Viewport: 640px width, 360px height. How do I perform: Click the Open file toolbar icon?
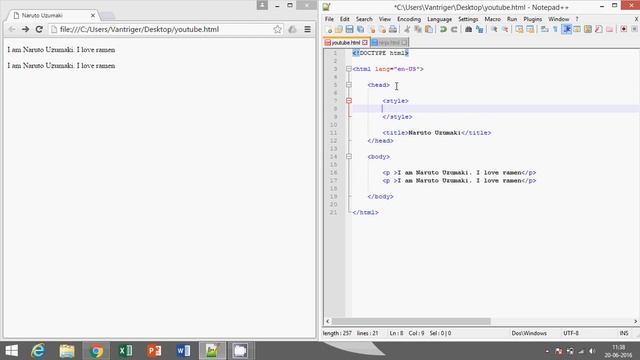click(339, 29)
